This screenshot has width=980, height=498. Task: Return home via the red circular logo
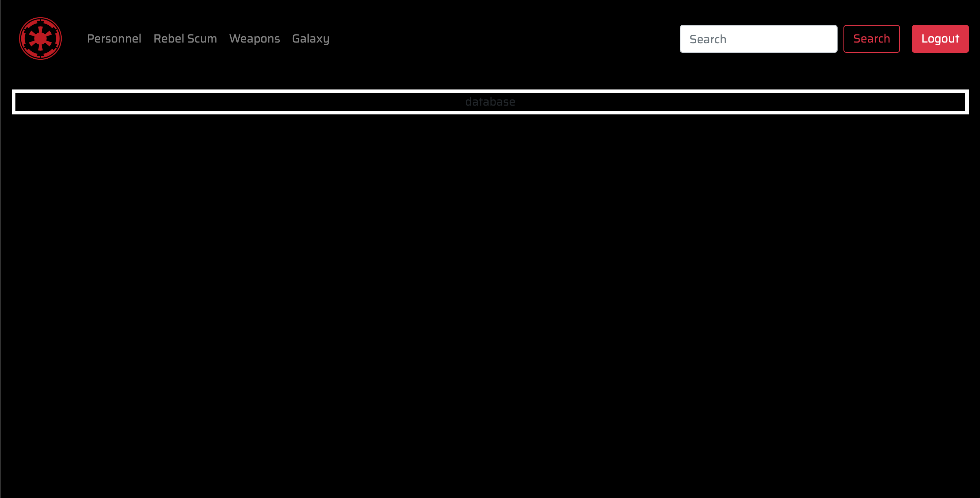[x=40, y=39]
